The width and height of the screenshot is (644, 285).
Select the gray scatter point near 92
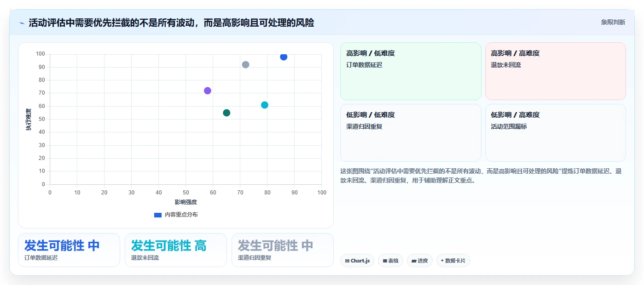click(x=245, y=65)
